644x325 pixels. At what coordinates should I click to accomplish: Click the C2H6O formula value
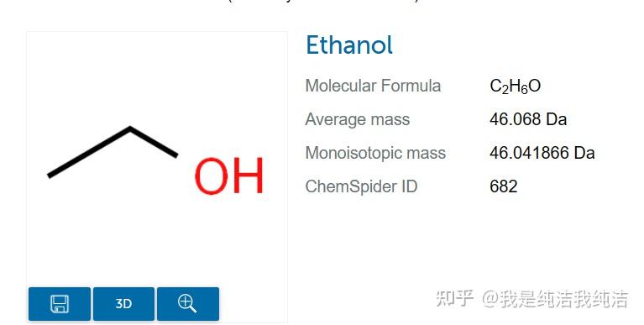pos(515,86)
